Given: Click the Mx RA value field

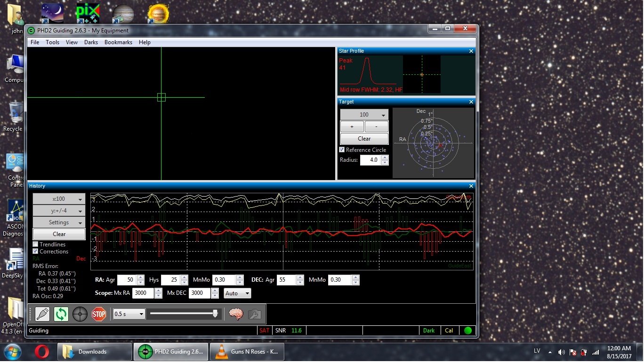Looking at the screenshot, I should tap(143, 293).
